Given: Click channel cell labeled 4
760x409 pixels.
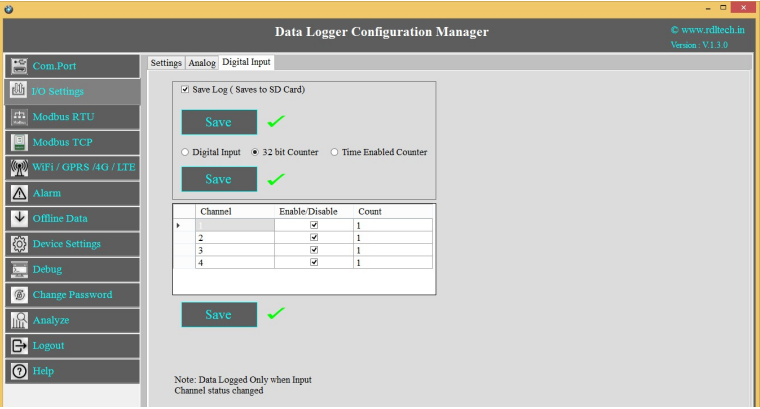Looking at the screenshot, I should (235, 262).
